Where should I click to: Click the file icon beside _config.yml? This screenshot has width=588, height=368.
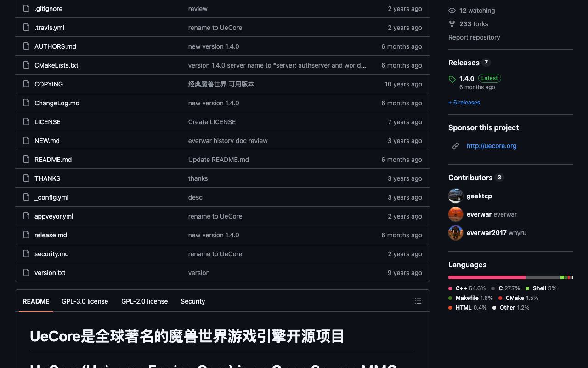point(26,197)
